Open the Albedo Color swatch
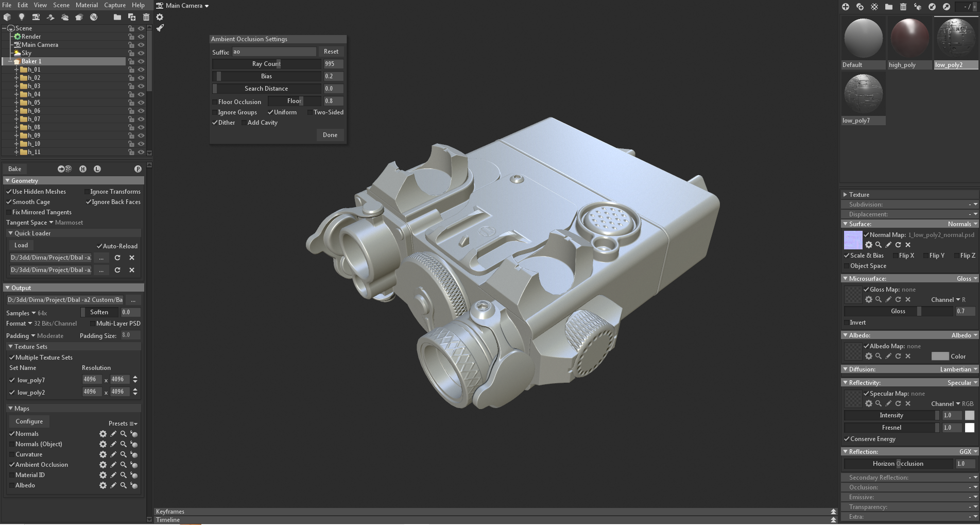The image size is (980, 525). tap(940, 356)
